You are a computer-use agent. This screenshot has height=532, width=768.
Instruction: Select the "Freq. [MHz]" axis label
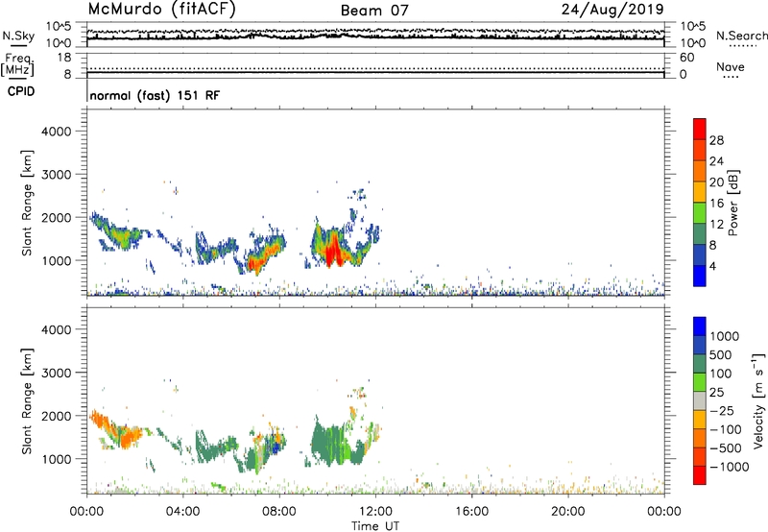click(x=17, y=64)
